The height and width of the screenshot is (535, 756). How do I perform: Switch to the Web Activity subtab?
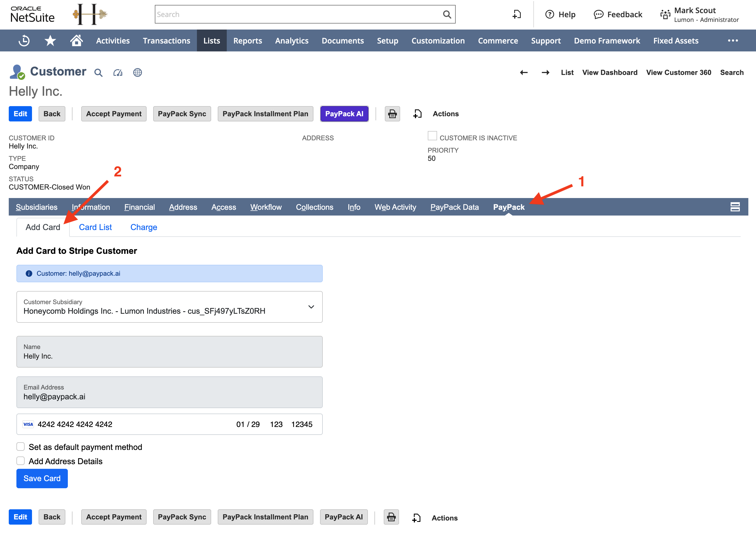395,207
